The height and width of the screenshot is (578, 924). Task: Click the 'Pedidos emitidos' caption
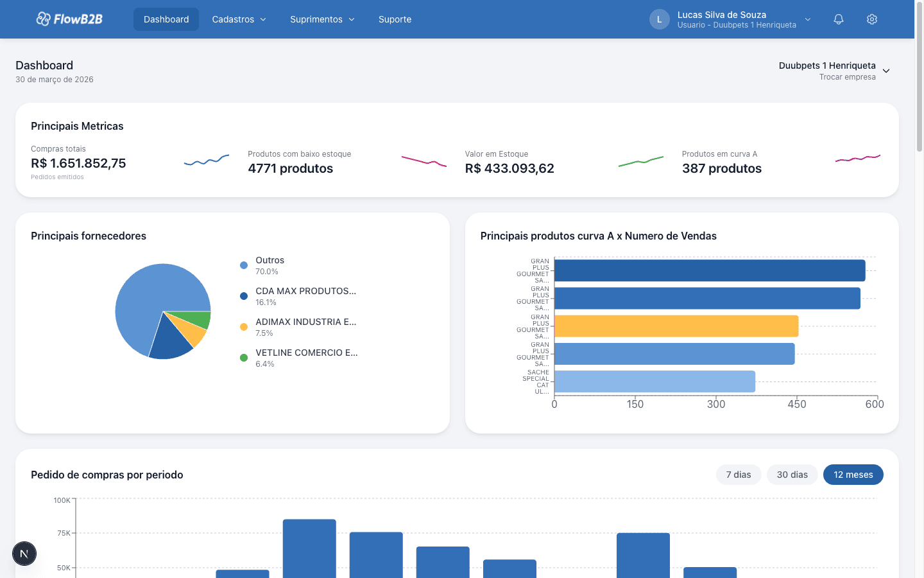tap(57, 177)
